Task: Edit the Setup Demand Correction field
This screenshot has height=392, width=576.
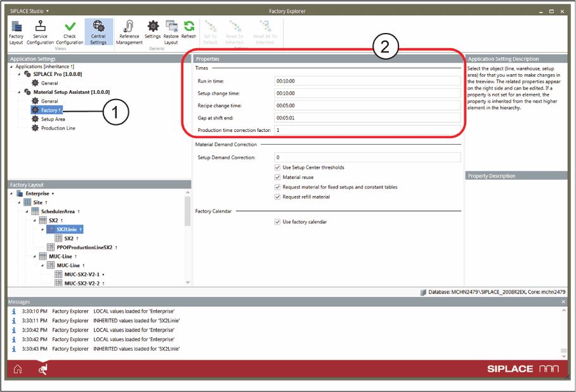Action: click(x=367, y=157)
